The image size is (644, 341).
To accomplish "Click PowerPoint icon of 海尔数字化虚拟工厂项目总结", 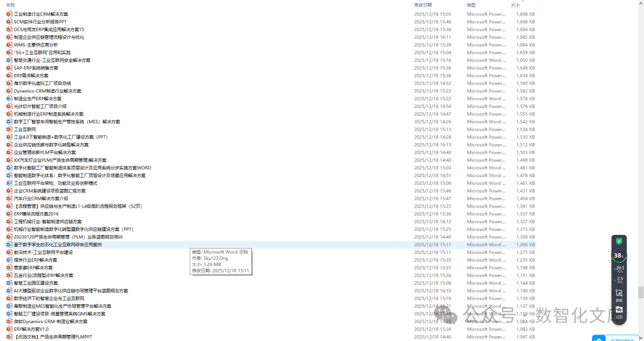I will [10, 83].
